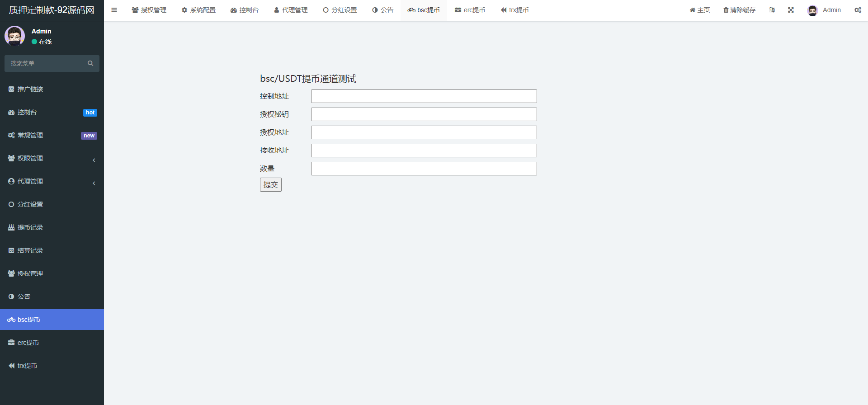
Task: Open the settings gears icon at top right
Action: [858, 10]
